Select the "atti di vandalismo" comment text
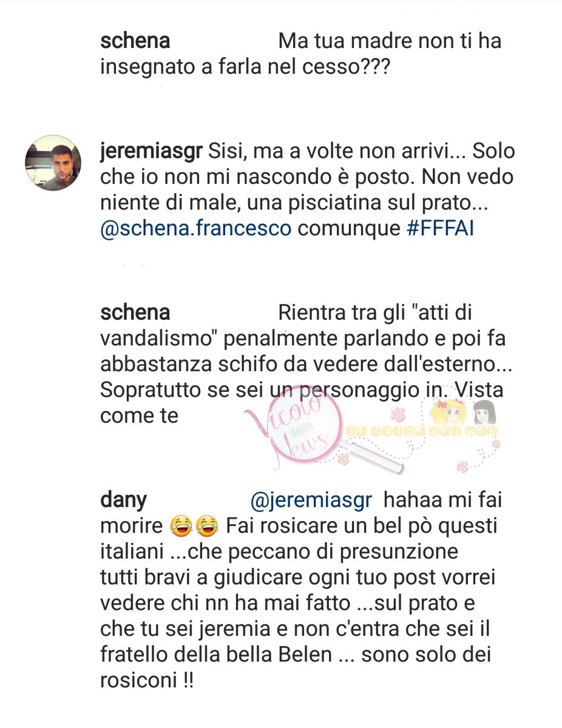 (302, 365)
